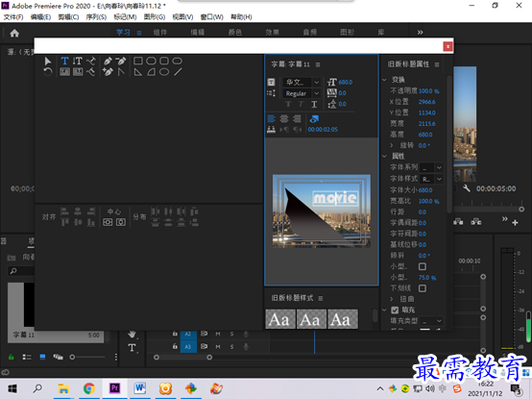Open the 旧版标题样式 panel menu
Screen dimensions: 532x399
tap(321, 298)
